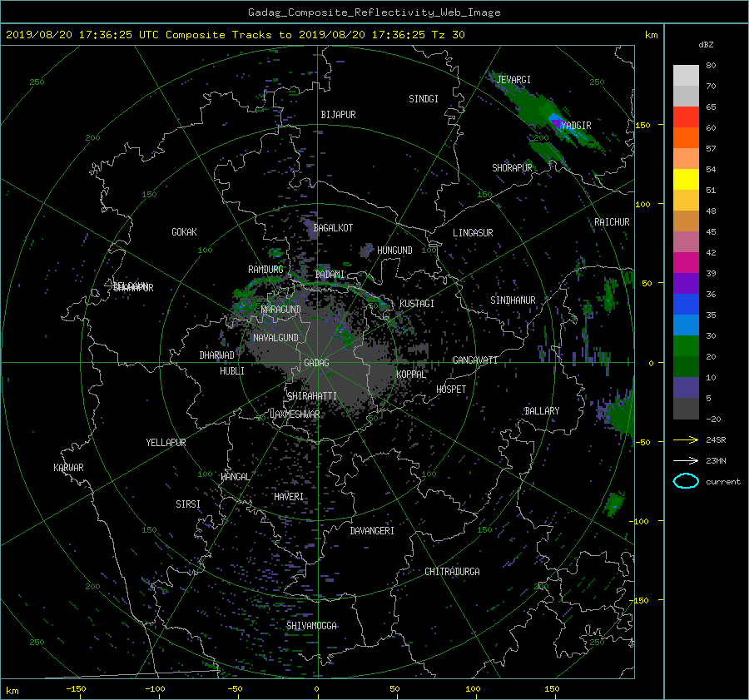The width and height of the screenshot is (749, 700).
Task: Click the cyan current ellipse legend icon
Action: [x=686, y=481]
